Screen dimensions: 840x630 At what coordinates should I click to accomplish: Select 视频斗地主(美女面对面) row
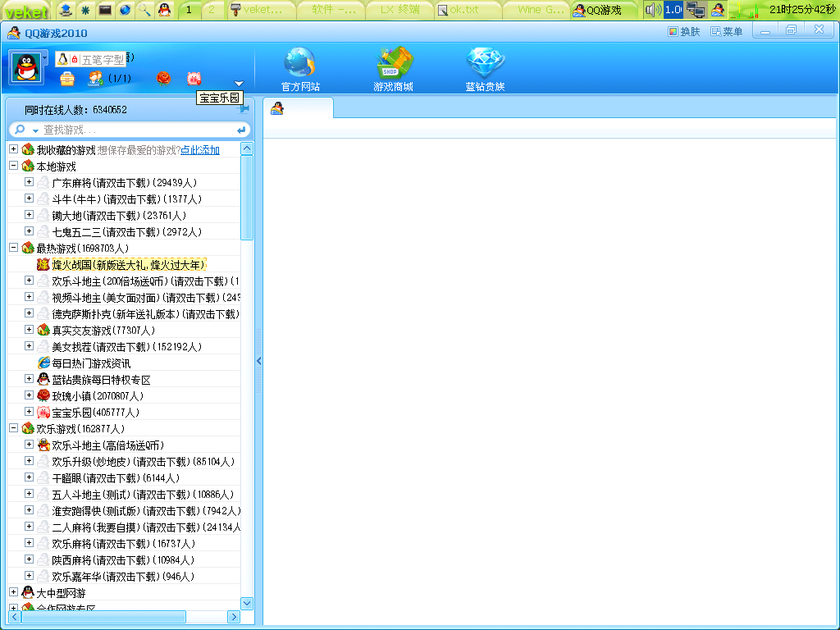[x=146, y=297]
